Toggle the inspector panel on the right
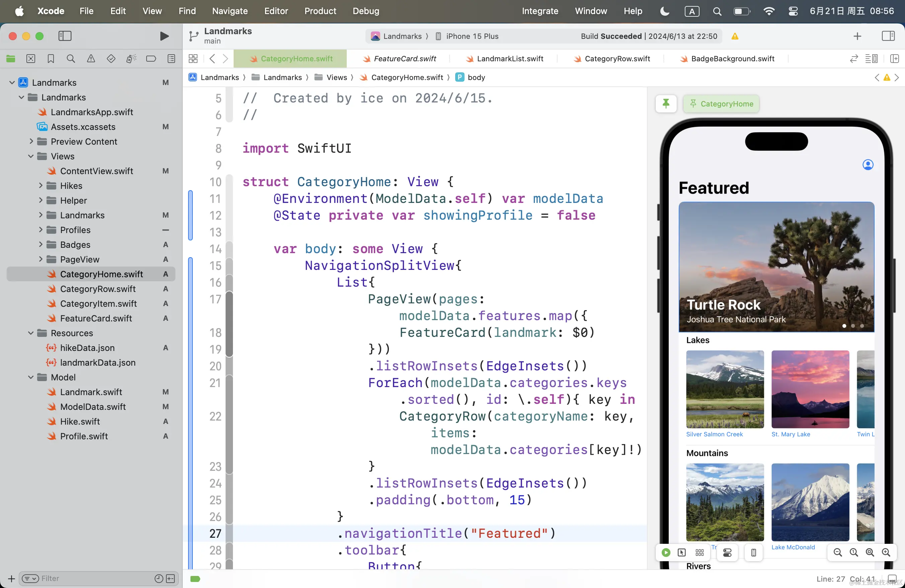Viewport: 905px width, 588px height. [888, 36]
